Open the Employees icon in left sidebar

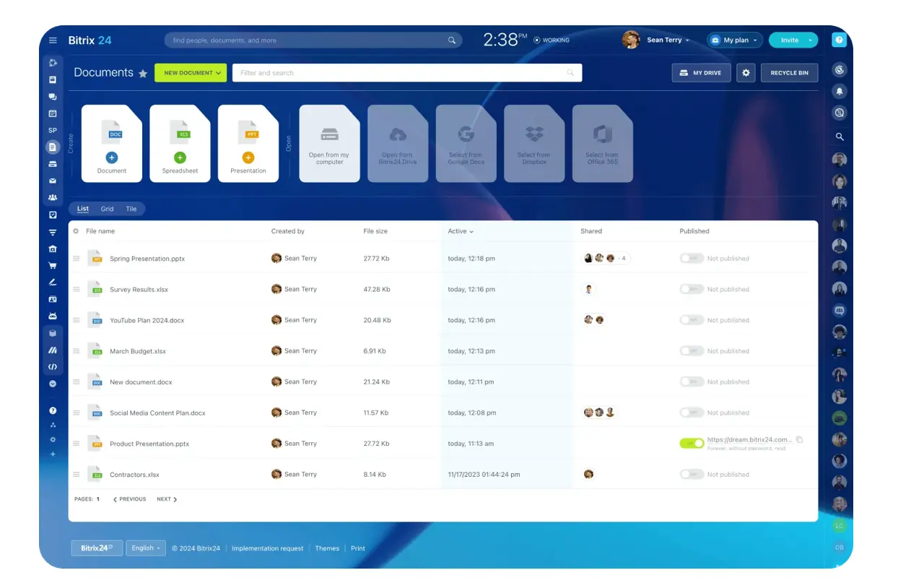(52, 197)
